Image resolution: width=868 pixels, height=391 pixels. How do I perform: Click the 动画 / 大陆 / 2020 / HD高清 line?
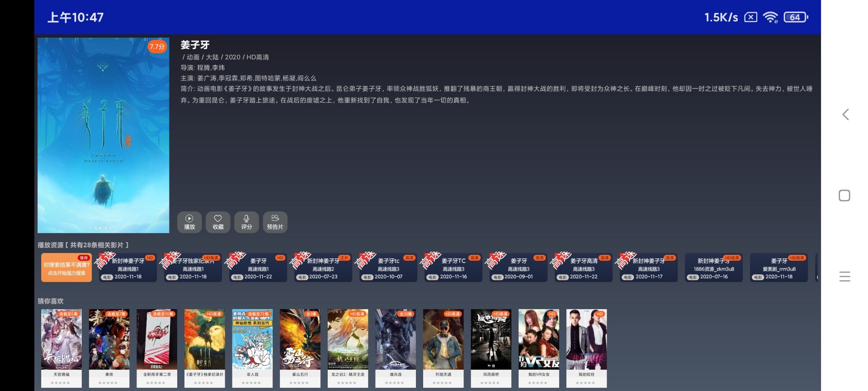pyautogui.click(x=226, y=57)
